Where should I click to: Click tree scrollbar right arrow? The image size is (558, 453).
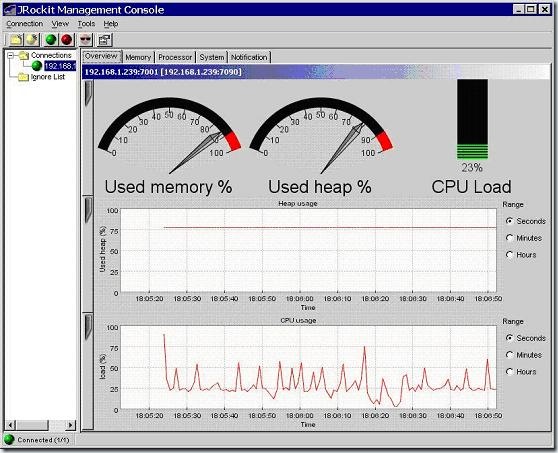[70, 425]
